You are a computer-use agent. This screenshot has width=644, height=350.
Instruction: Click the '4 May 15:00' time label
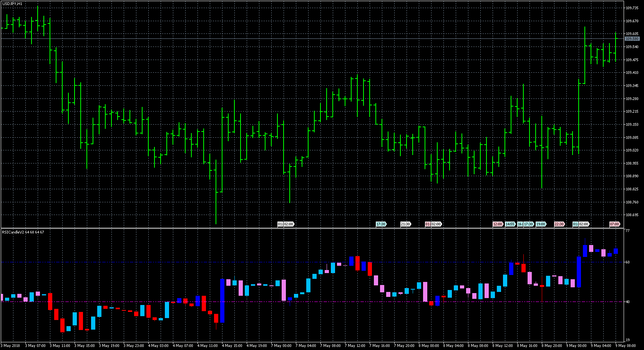[x=232, y=346]
